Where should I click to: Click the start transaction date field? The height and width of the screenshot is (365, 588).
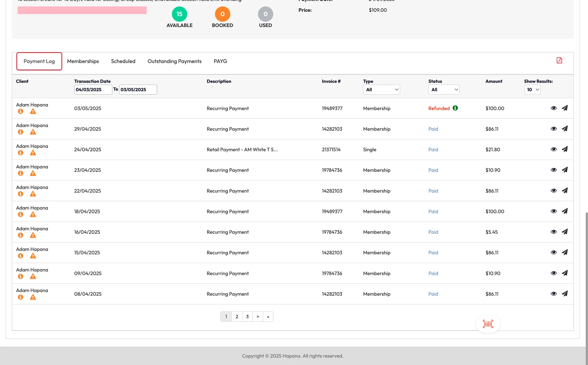[93, 90]
